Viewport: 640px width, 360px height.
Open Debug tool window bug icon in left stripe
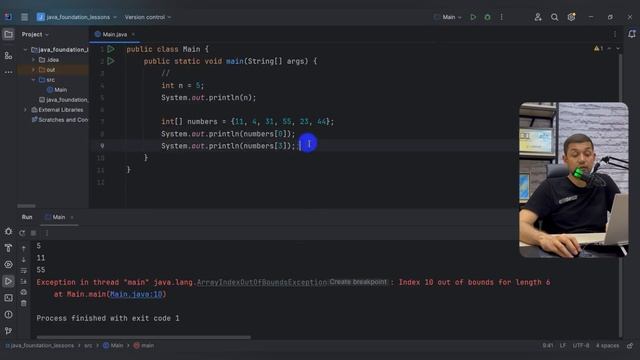click(x=8, y=231)
